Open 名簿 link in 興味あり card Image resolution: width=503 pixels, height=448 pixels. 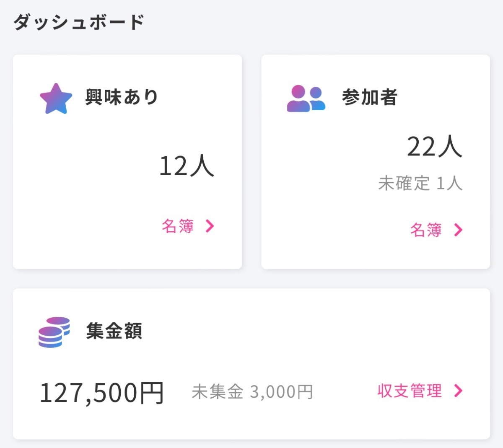pyautogui.click(x=178, y=226)
